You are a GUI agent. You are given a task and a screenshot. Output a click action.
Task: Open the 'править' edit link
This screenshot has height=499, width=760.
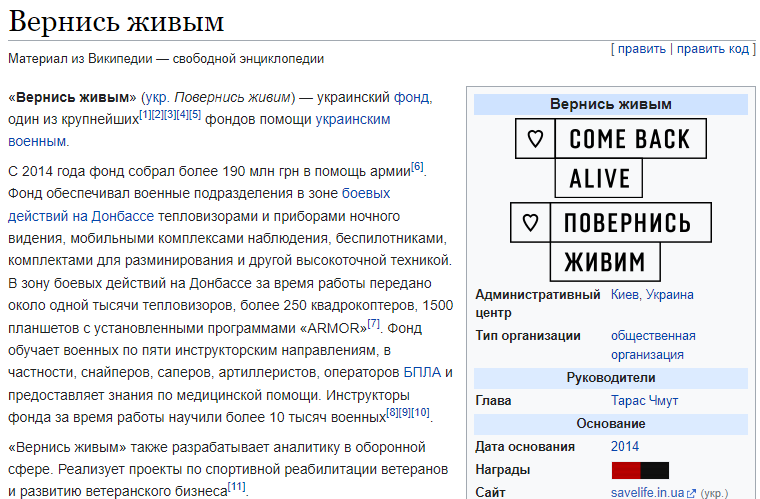coord(642,49)
